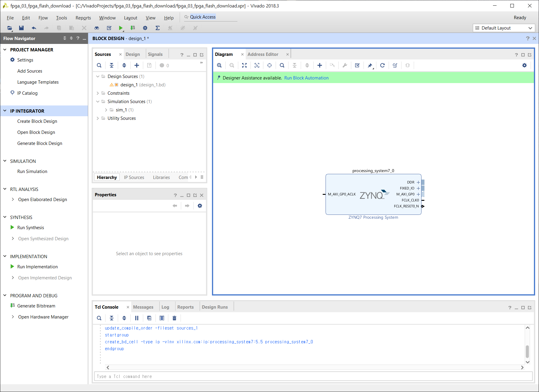Open the Reports menu
This screenshot has height=392, width=539.
(83, 18)
